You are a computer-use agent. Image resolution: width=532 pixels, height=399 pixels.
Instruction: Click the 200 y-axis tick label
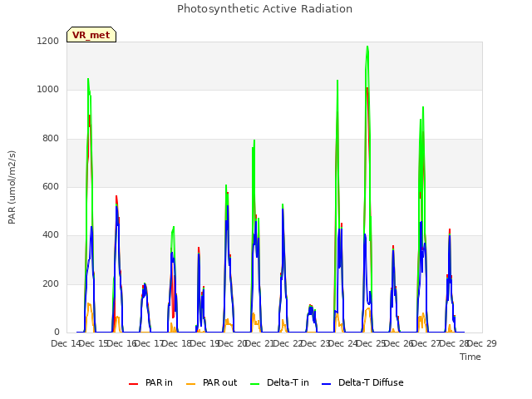click(x=51, y=283)
